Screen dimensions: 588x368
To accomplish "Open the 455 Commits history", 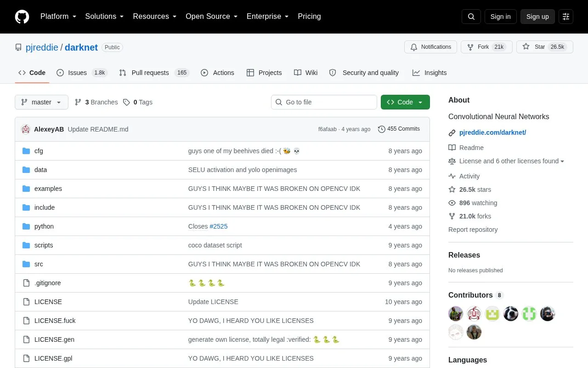I will pos(399,129).
